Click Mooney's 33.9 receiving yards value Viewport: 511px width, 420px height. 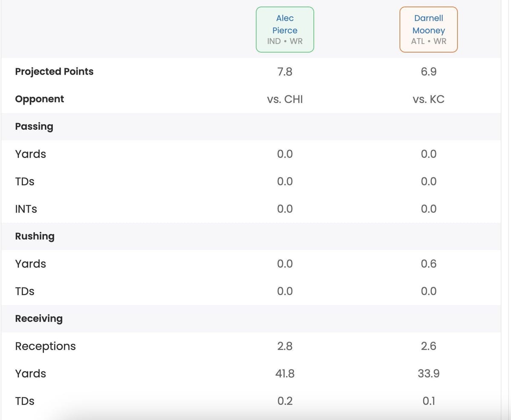click(428, 374)
